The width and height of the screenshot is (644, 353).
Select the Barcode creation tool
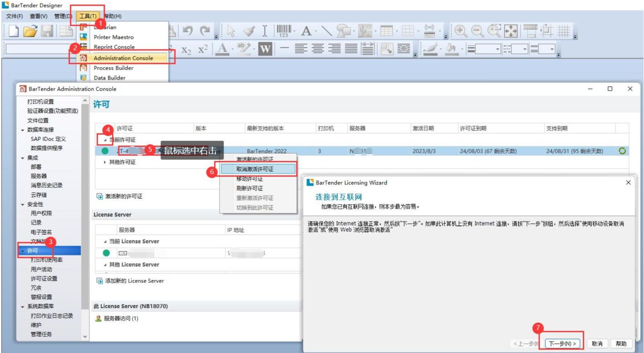tap(284, 31)
